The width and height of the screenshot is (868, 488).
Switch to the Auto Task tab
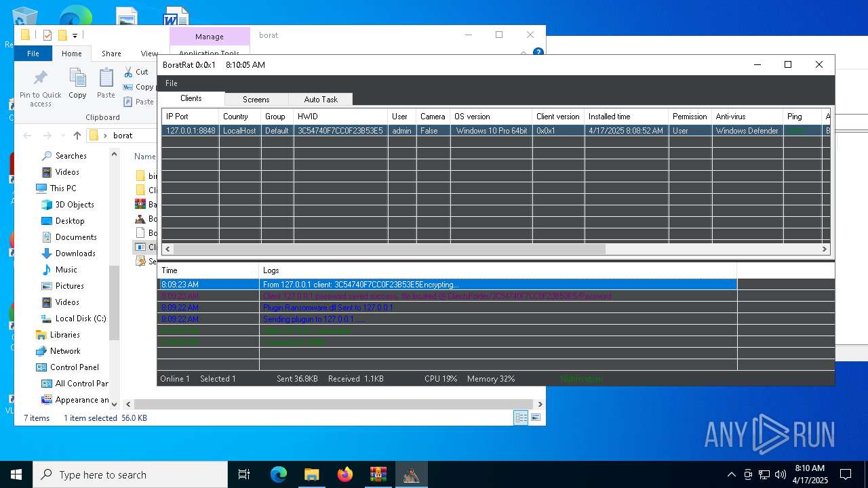(321, 99)
